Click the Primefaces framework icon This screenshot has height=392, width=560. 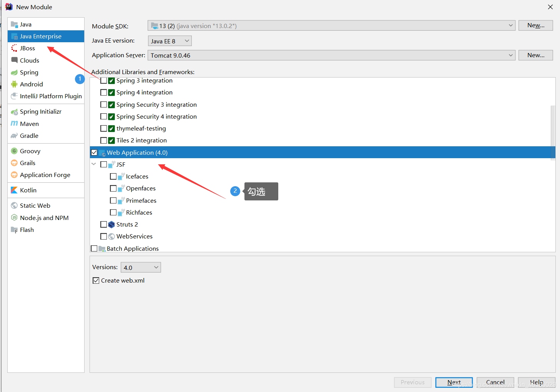click(x=121, y=200)
